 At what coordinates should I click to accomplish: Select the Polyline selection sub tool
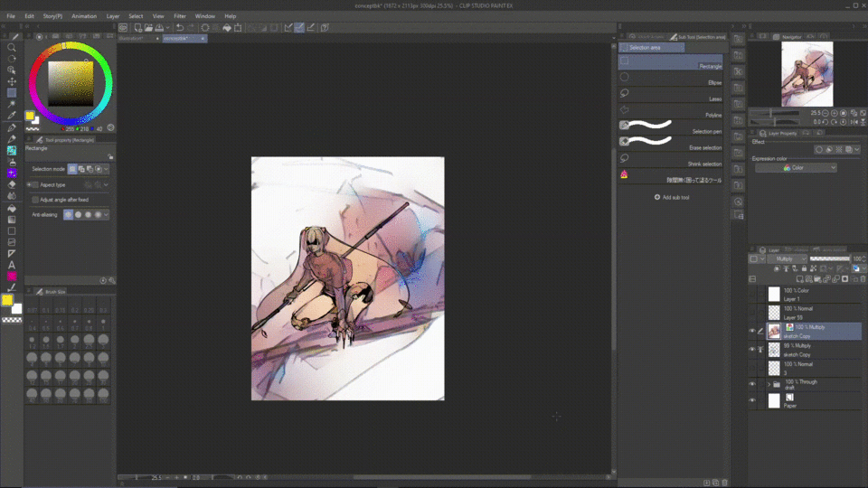pos(670,110)
